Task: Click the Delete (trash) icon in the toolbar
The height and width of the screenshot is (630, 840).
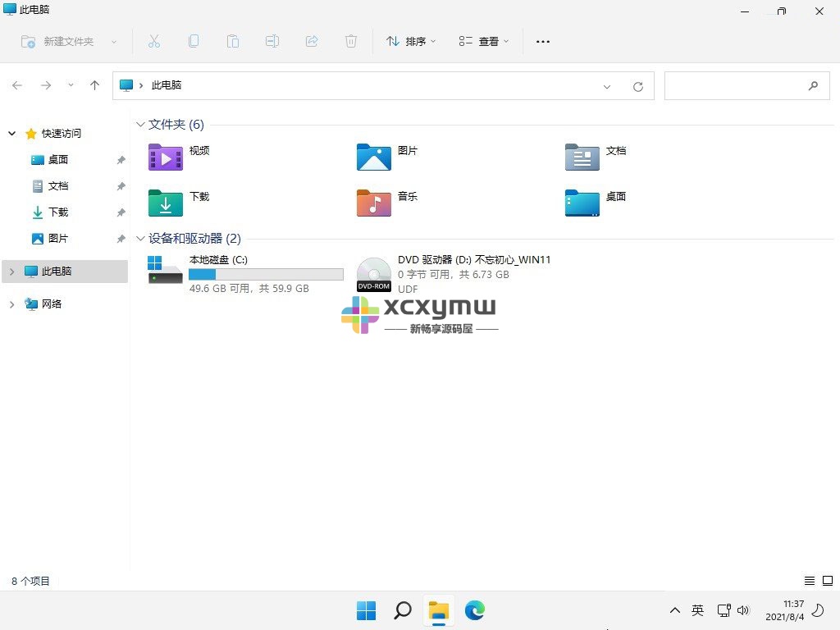Action: coord(351,41)
